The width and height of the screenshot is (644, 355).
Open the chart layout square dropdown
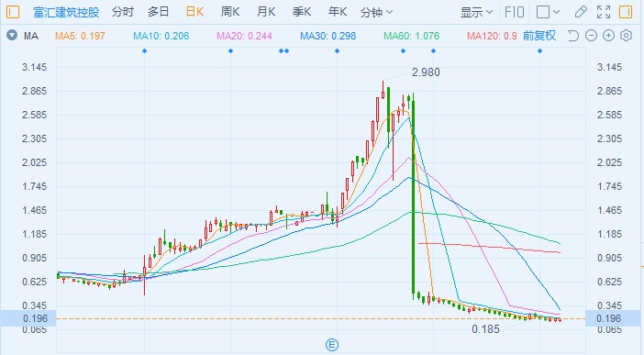point(548,12)
